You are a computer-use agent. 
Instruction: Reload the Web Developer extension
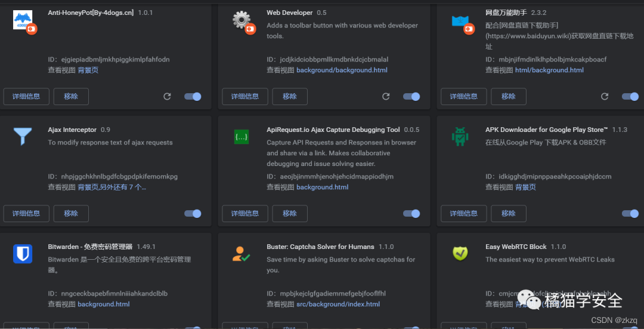(386, 96)
